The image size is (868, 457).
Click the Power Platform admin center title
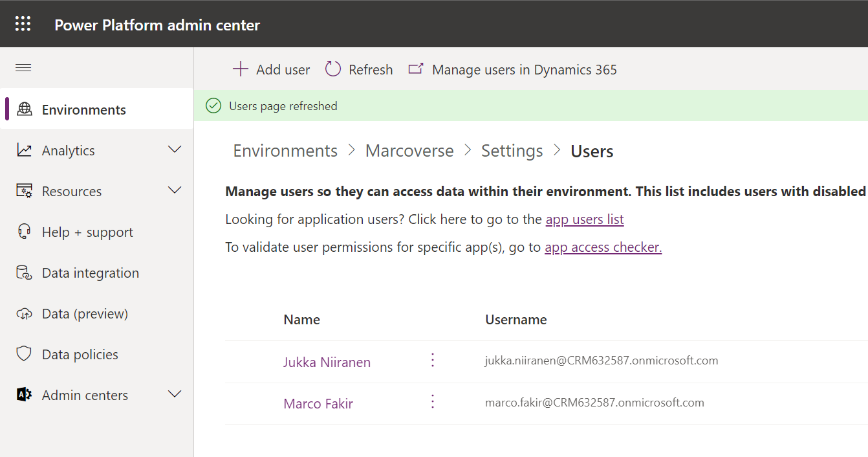[157, 25]
